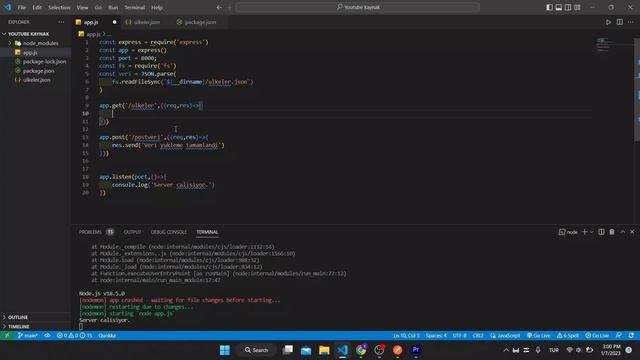Open the Selection menu
640x360 pixels.
tap(59, 7)
